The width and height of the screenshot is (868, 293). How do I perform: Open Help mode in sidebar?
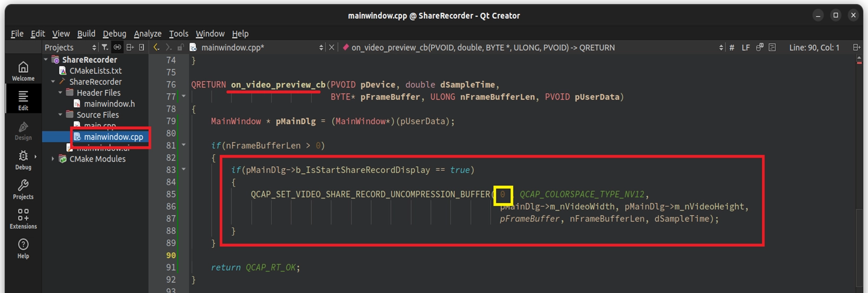(x=23, y=248)
